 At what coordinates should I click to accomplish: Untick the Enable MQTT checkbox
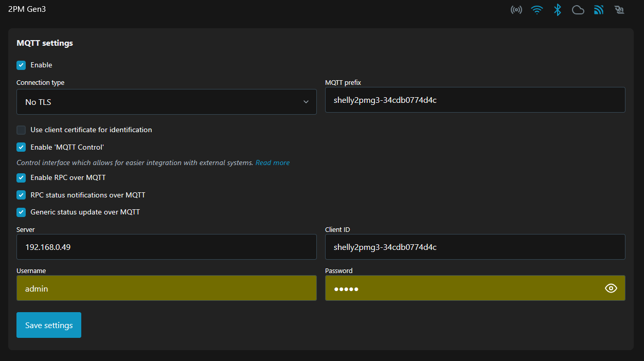tap(21, 65)
